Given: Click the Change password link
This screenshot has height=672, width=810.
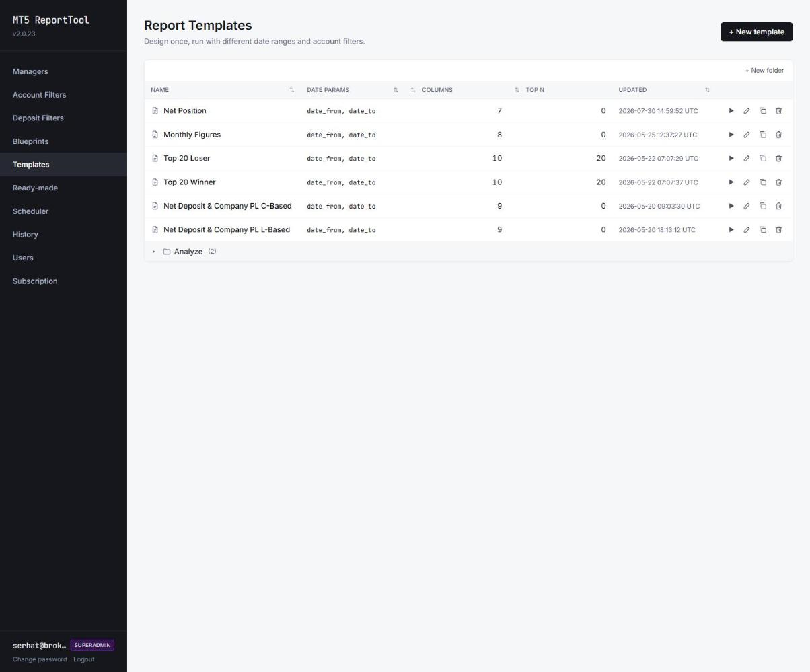Looking at the screenshot, I should point(40,659).
